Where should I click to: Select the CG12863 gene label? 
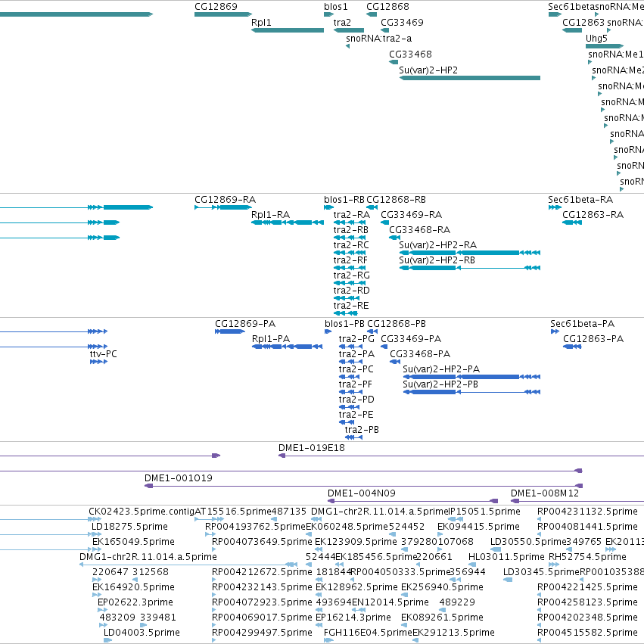point(583,23)
